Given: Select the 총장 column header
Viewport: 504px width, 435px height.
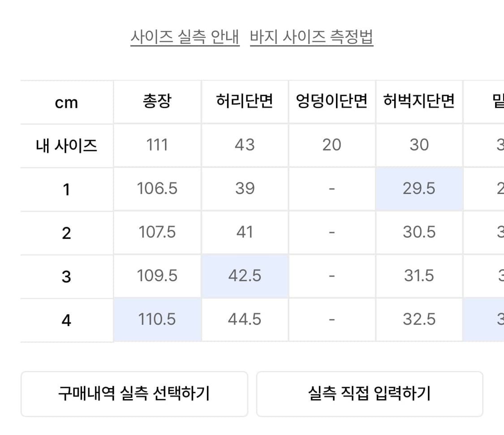Looking at the screenshot, I should (157, 102).
